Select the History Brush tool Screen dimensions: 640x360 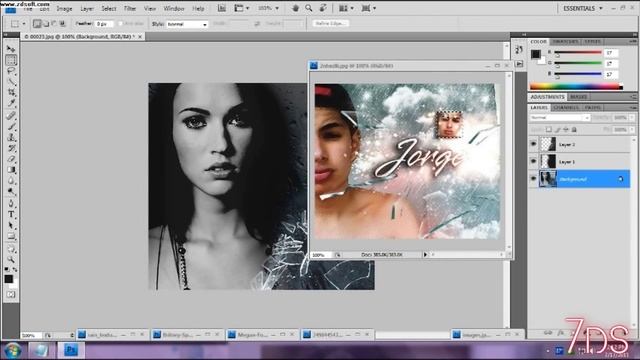[x=11, y=148]
